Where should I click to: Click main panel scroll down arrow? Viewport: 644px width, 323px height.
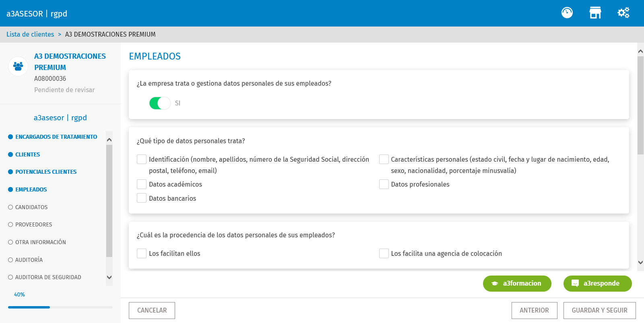[x=640, y=262]
